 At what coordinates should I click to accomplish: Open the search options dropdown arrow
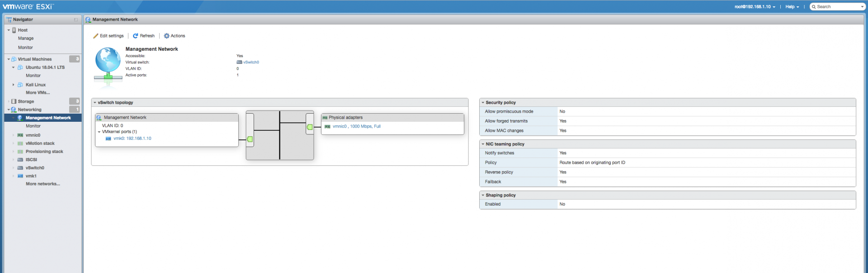click(863, 7)
